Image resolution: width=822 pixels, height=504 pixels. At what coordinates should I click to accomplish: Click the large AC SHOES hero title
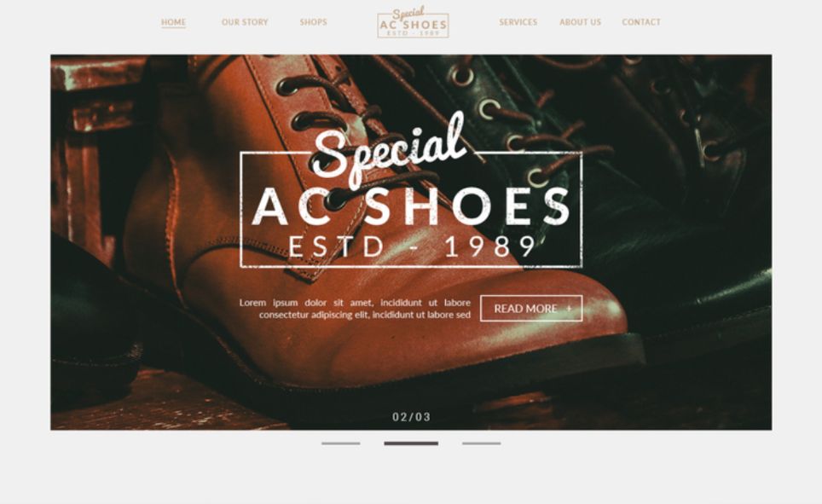pos(412,206)
